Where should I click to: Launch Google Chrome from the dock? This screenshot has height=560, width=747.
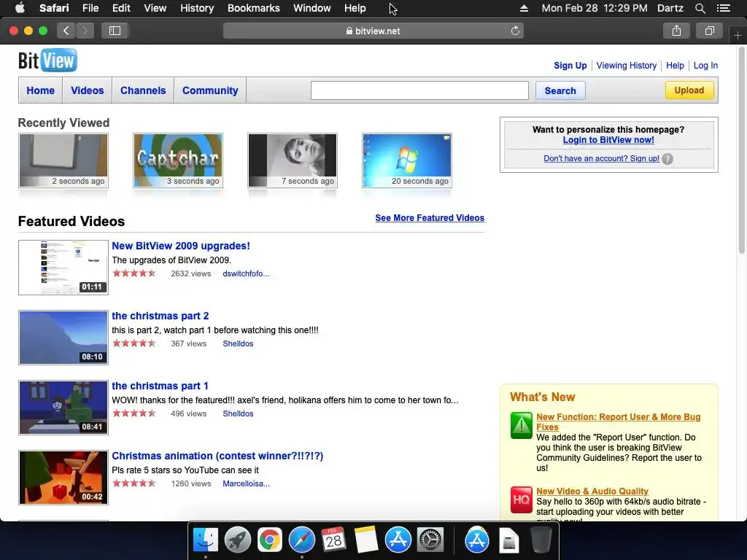click(x=270, y=540)
